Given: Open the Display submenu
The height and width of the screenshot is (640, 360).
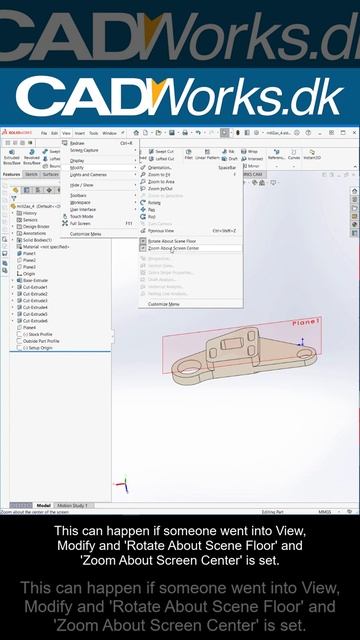Looking at the screenshot, I should coord(100,160).
